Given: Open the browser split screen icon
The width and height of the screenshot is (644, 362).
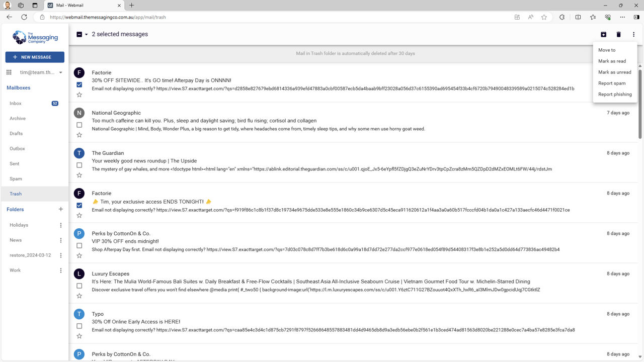Looking at the screenshot, I should click(x=578, y=17).
